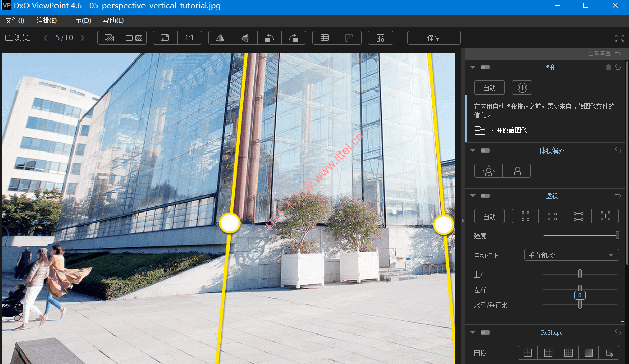Reset the ReShape panel
This screenshot has height=364, width=629.
tap(618, 332)
